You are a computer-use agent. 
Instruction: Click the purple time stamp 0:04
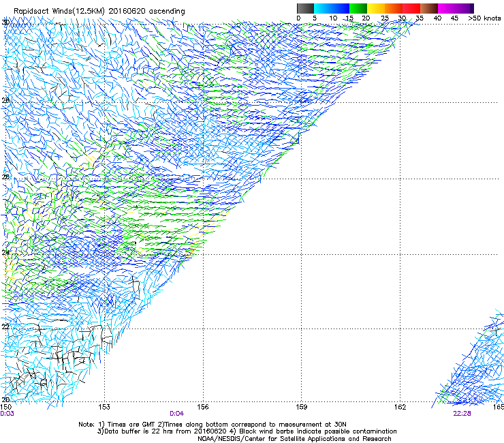point(177,414)
